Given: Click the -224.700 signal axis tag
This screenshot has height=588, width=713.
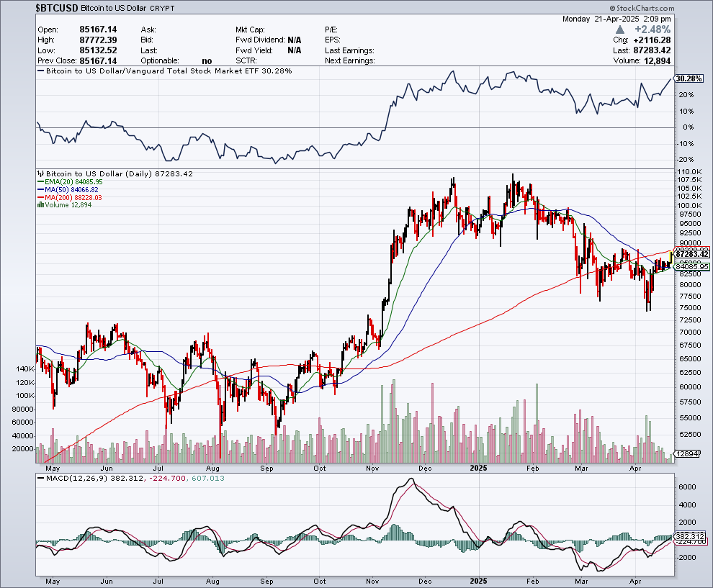Looking at the screenshot, I should (x=691, y=541).
